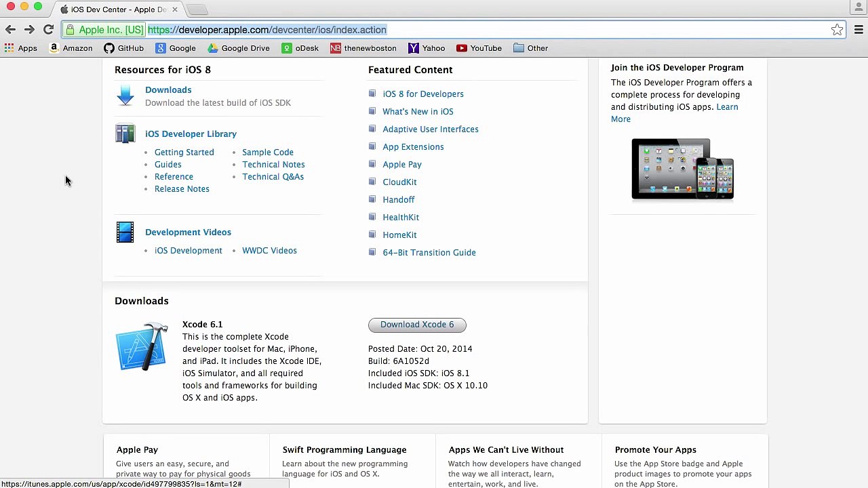Click the Chrome profile user icon
Viewport: 868px width, 488px height.
pos(859,7)
